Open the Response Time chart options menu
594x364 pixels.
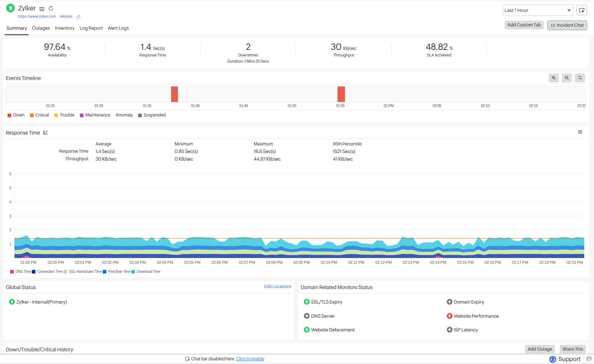tap(581, 132)
